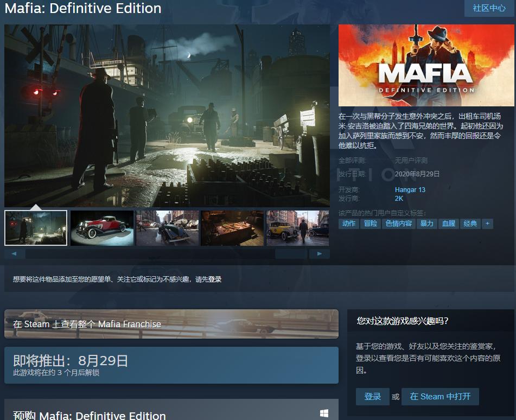Screen dimensions: 516x420
Task: Select the red vintage car thumbnail
Action: click(x=102, y=228)
